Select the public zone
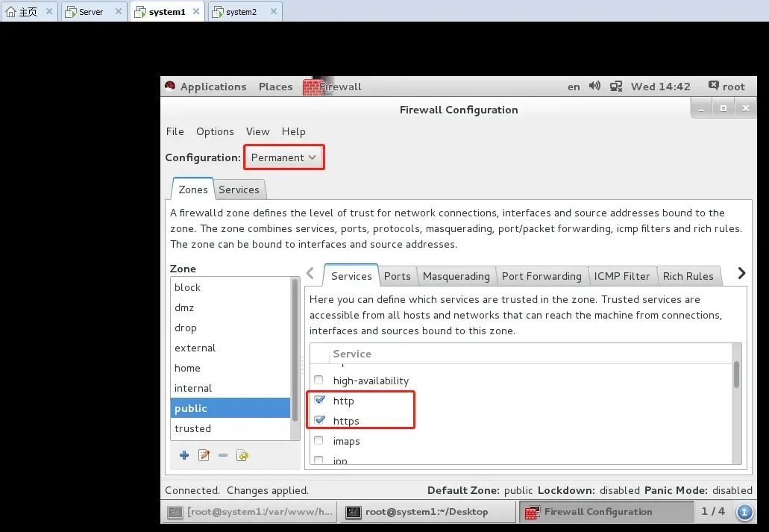Screen dimensions: 769x532 tap(230, 408)
